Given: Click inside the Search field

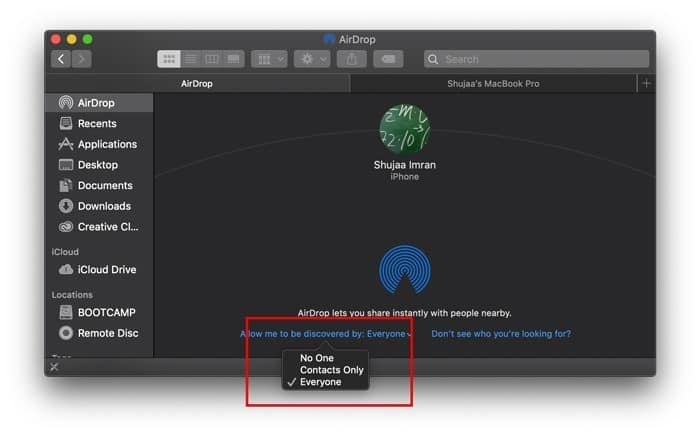Looking at the screenshot, I should click(x=536, y=59).
